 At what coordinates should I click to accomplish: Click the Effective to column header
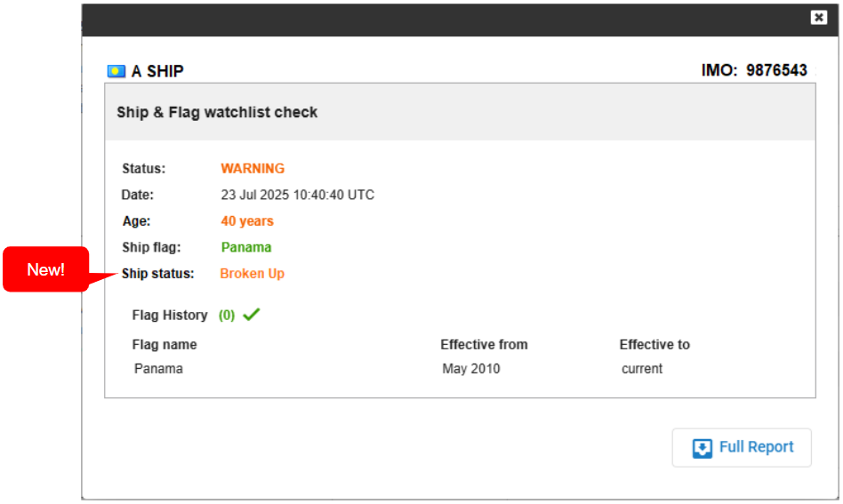pyautogui.click(x=654, y=345)
